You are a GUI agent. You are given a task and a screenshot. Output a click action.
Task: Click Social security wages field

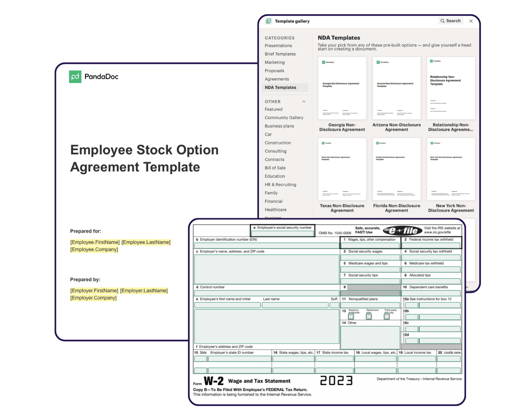[x=370, y=257]
